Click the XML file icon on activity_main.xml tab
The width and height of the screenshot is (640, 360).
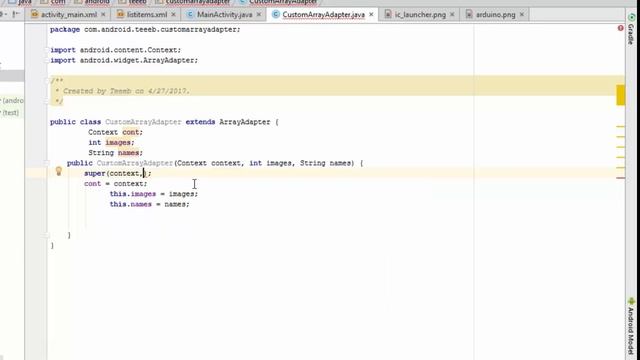(x=35, y=15)
